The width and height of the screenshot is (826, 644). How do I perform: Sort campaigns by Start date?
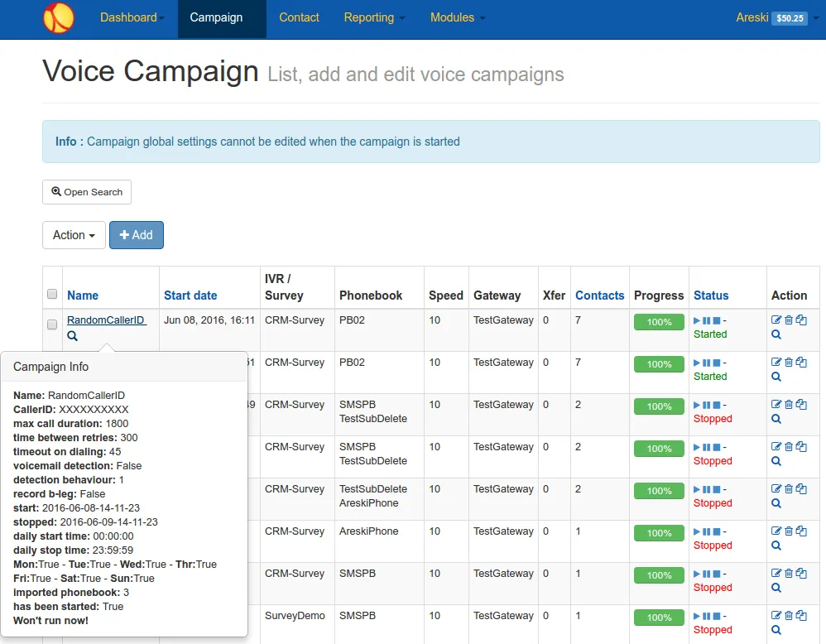tap(190, 296)
